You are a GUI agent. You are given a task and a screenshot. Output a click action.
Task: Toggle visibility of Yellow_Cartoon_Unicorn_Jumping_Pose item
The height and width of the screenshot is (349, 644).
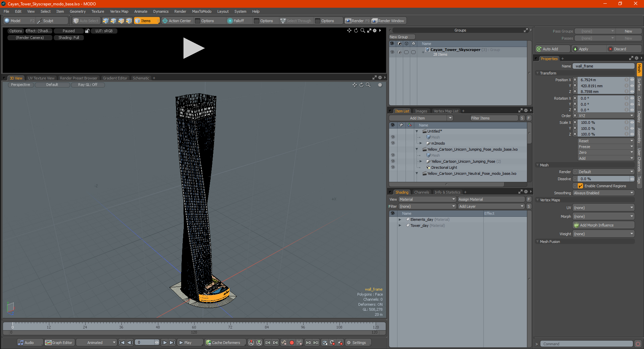pos(393,161)
